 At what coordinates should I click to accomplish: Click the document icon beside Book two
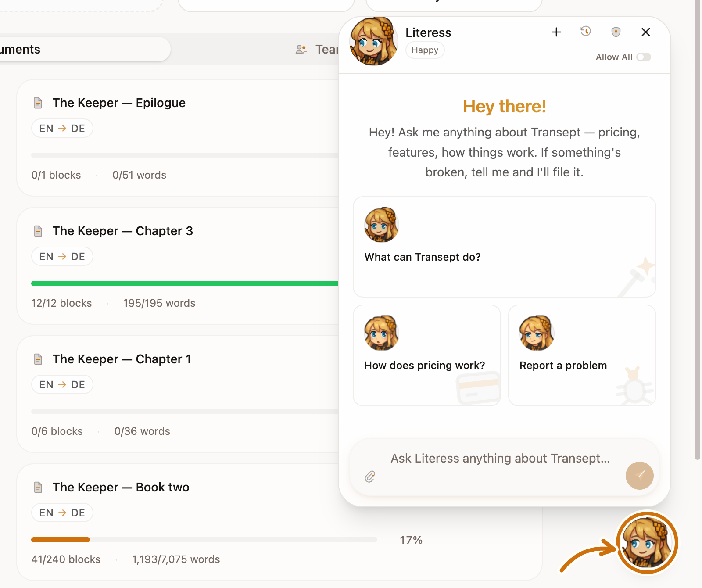click(38, 487)
